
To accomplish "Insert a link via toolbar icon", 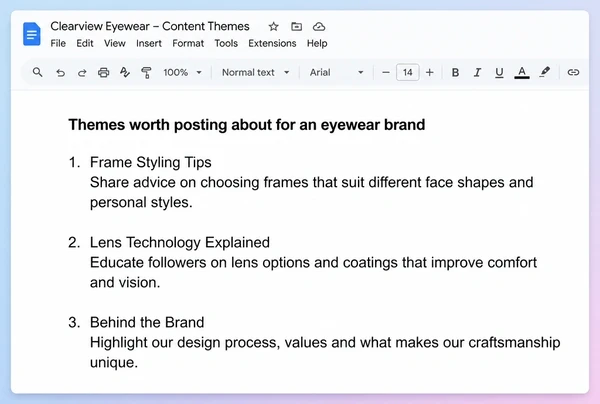I will pos(573,72).
